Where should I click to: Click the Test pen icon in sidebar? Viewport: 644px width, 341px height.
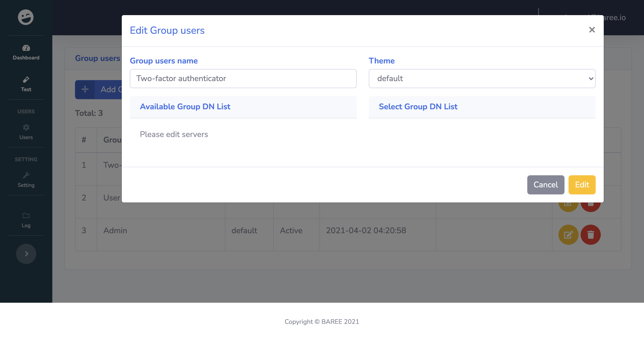coord(26,80)
